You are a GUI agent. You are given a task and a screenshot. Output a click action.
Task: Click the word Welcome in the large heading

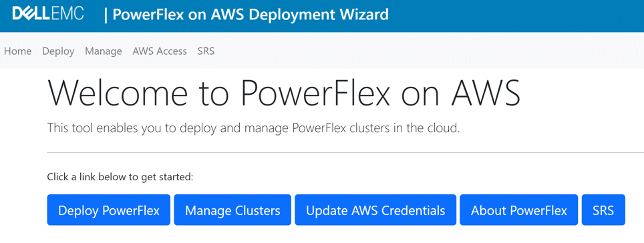[x=118, y=93]
